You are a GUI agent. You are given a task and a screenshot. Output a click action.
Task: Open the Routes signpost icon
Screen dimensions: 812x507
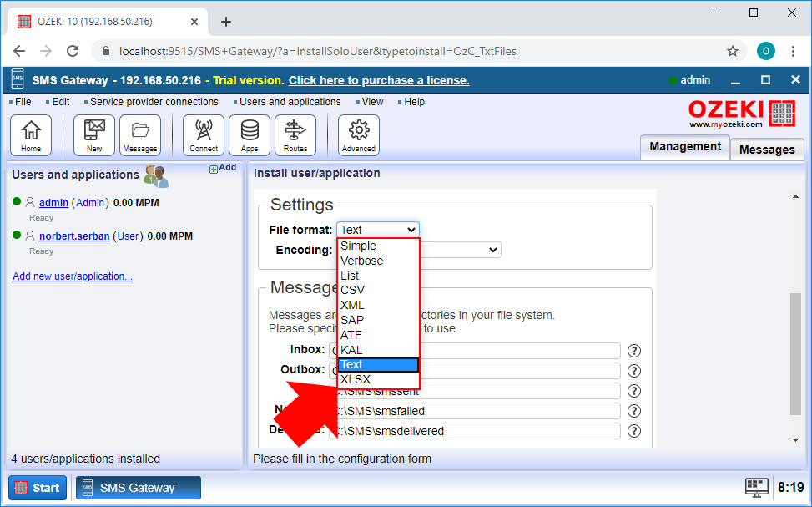[x=295, y=135]
